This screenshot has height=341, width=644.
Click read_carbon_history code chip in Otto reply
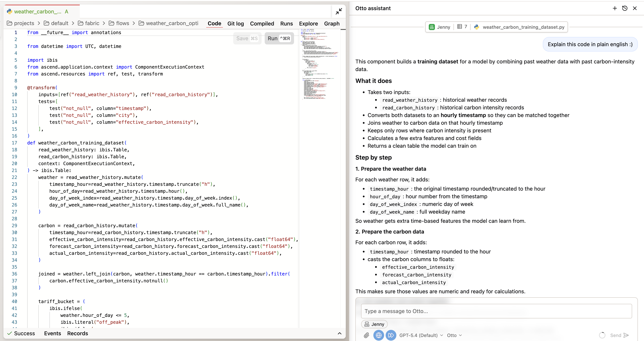pos(408,108)
